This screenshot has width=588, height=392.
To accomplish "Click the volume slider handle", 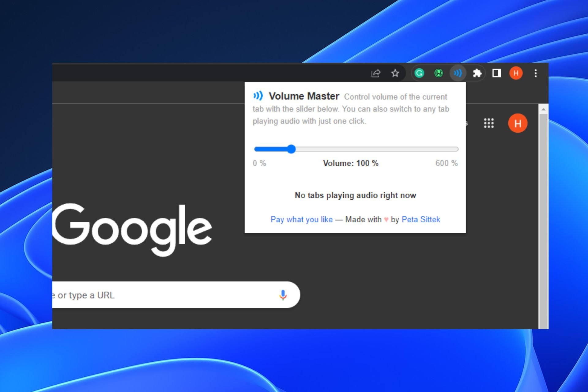I will point(291,149).
